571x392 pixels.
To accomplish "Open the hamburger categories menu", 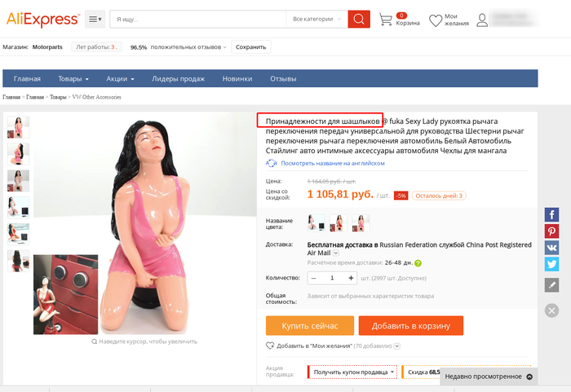I will (x=95, y=19).
